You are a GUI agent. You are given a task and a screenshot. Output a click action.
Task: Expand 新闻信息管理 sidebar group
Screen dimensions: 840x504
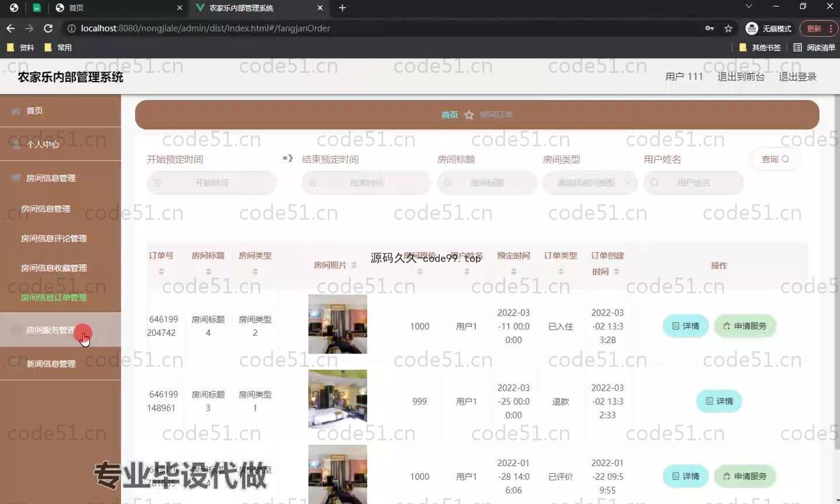click(61, 363)
